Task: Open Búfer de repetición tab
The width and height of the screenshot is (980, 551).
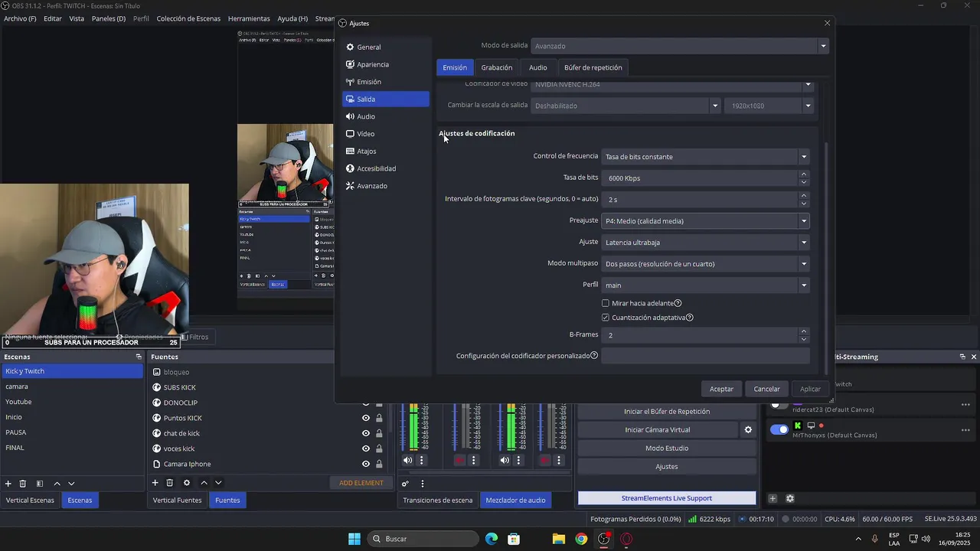Action: 593,67
